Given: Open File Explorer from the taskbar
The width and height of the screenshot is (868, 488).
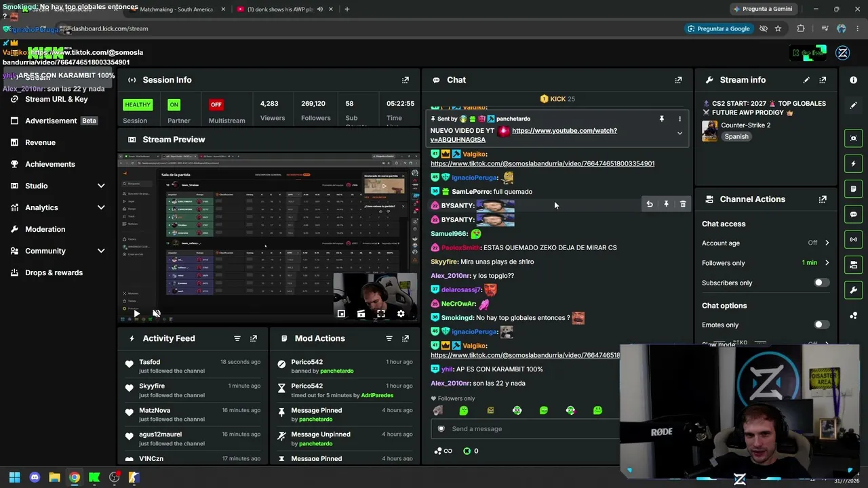Looking at the screenshot, I should (x=54, y=477).
